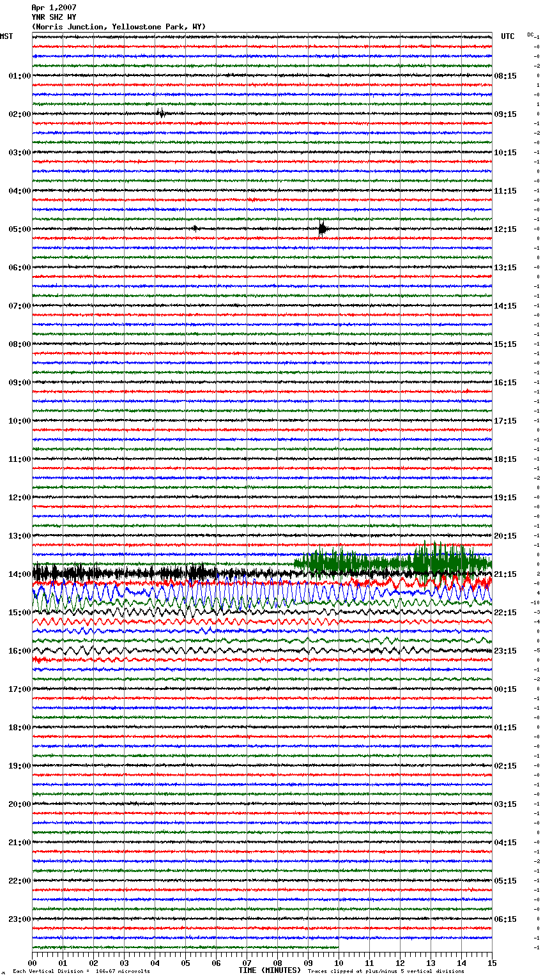Click the 'Traces clipped at plus/minus 5 vertical divisions' note
The width and height of the screenshot is (543, 980).
click(x=386, y=971)
